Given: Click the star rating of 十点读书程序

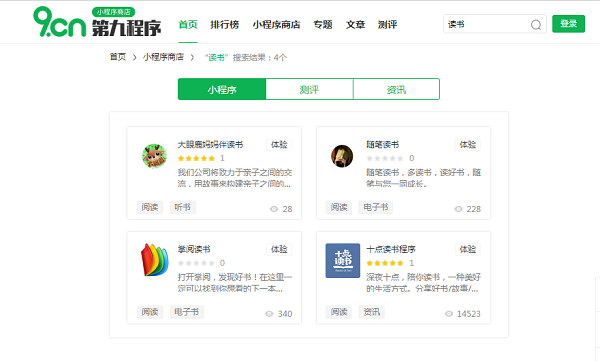Looking at the screenshot, I should point(385,263).
